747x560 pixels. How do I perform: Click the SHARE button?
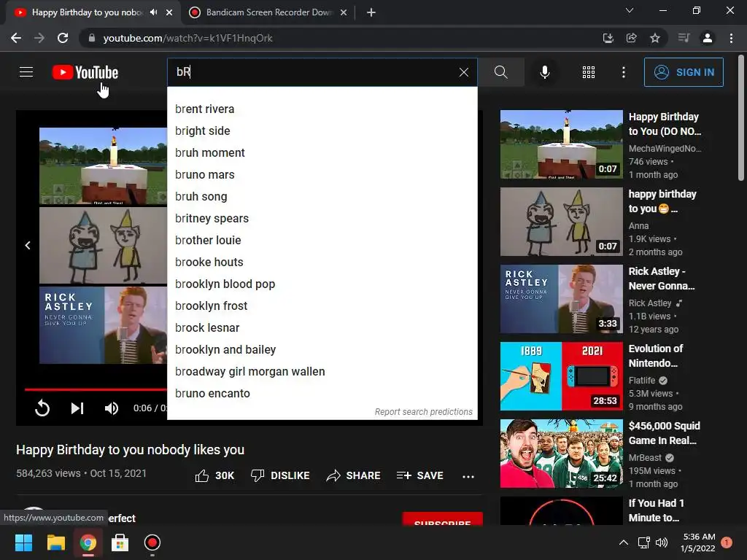click(x=354, y=475)
